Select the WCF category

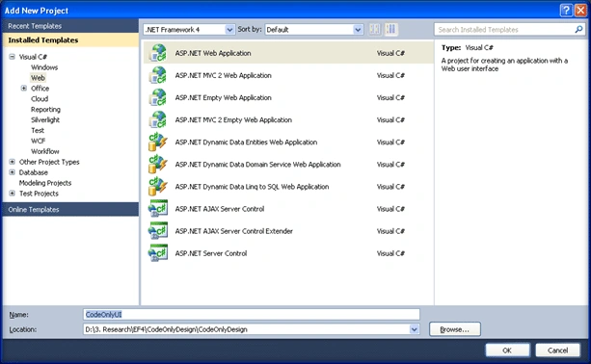point(38,141)
